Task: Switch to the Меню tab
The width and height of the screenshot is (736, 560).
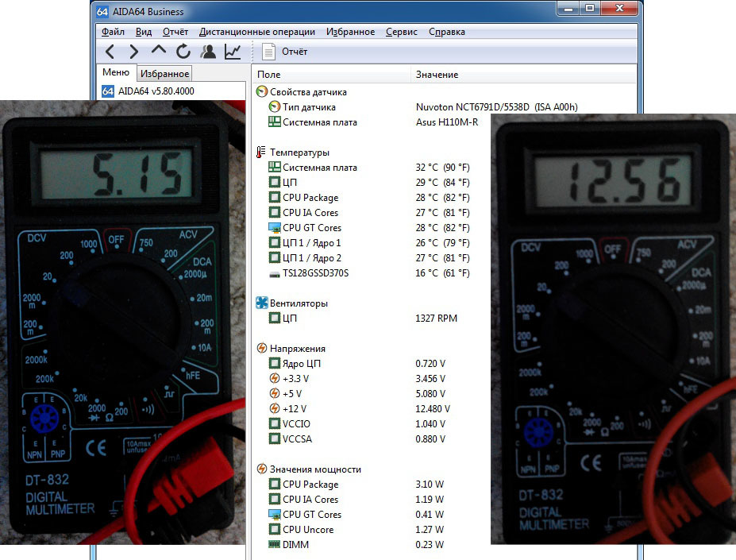Action: click(x=116, y=72)
